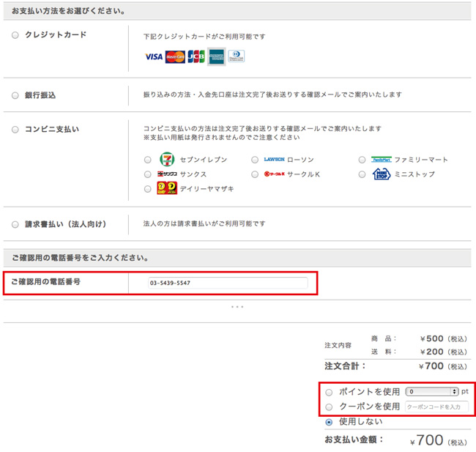Choose 請求書払い (法人向け) invoice option

(15, 224)
